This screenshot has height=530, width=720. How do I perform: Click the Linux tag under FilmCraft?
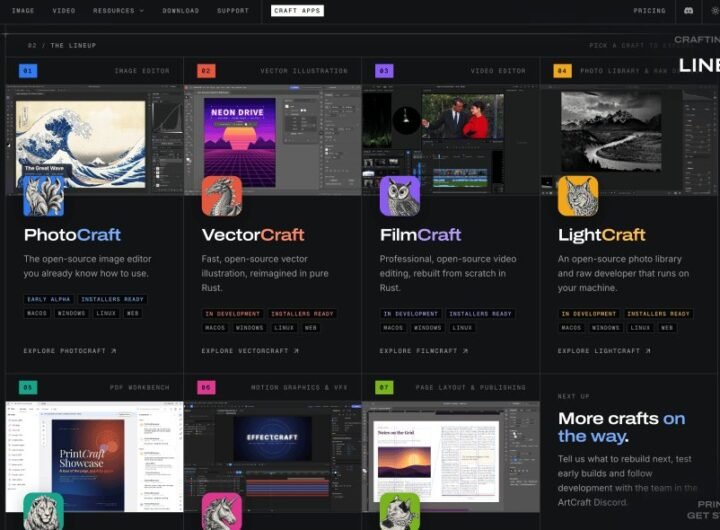point(462,328)
